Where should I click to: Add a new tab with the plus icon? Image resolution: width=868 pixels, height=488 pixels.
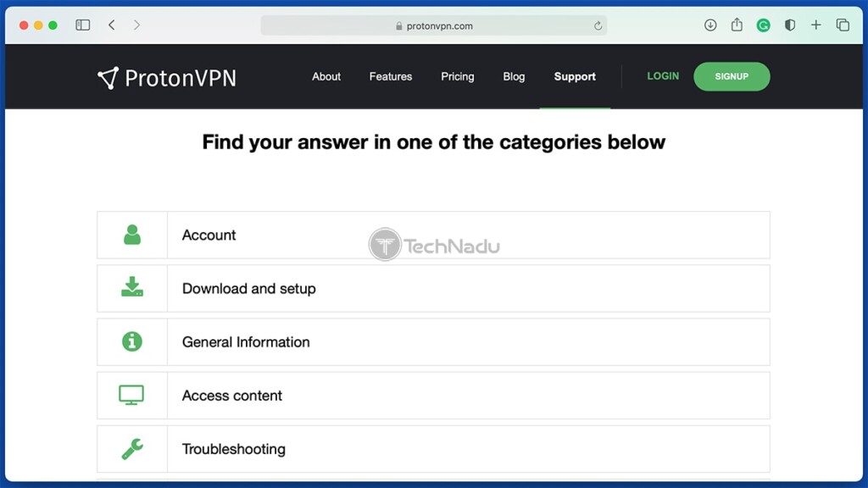point(816,25)
